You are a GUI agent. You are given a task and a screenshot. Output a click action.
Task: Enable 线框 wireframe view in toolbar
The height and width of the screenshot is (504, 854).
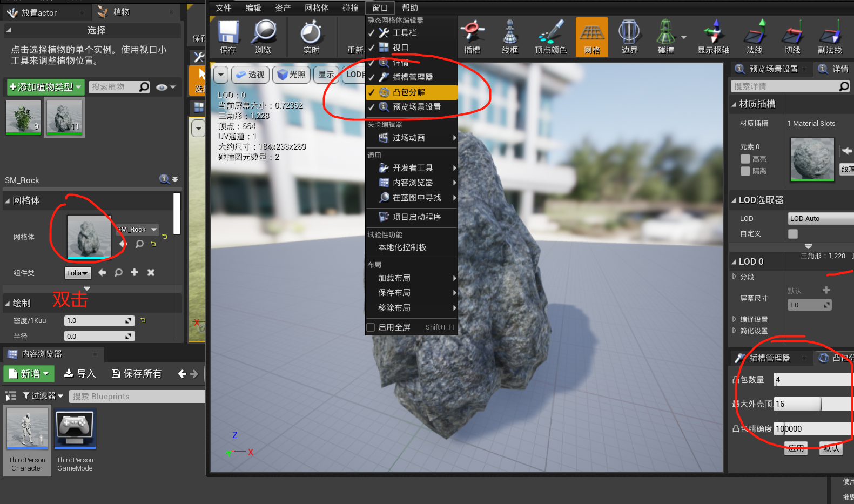click(x=509, y=37)
